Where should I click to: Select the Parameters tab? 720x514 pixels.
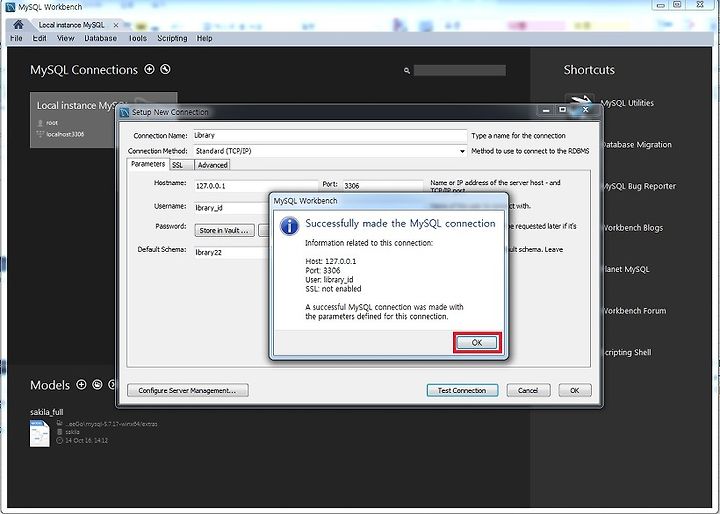click(x=148, y=164)
